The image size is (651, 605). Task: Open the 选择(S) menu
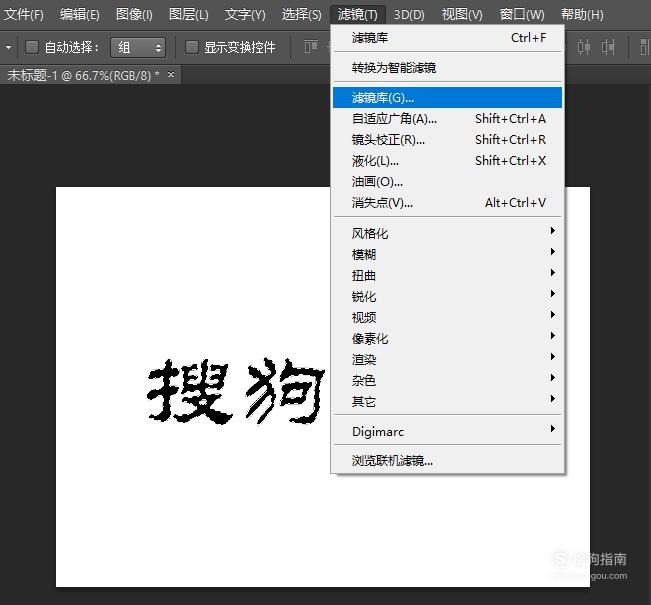click(301, 15)
